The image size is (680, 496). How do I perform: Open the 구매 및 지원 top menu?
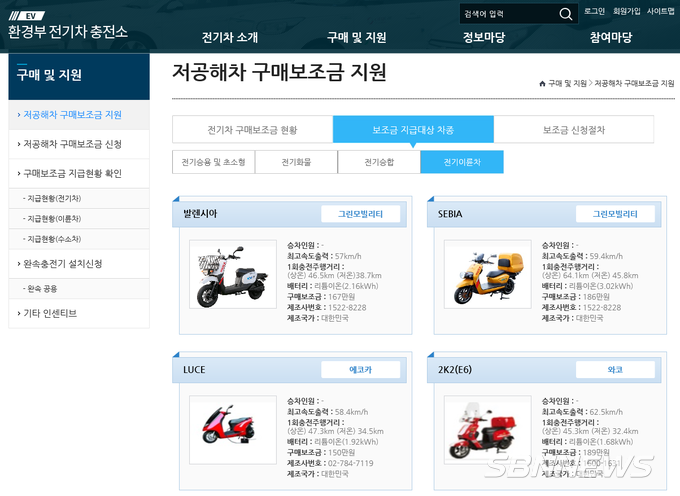[x=356, y=37]
